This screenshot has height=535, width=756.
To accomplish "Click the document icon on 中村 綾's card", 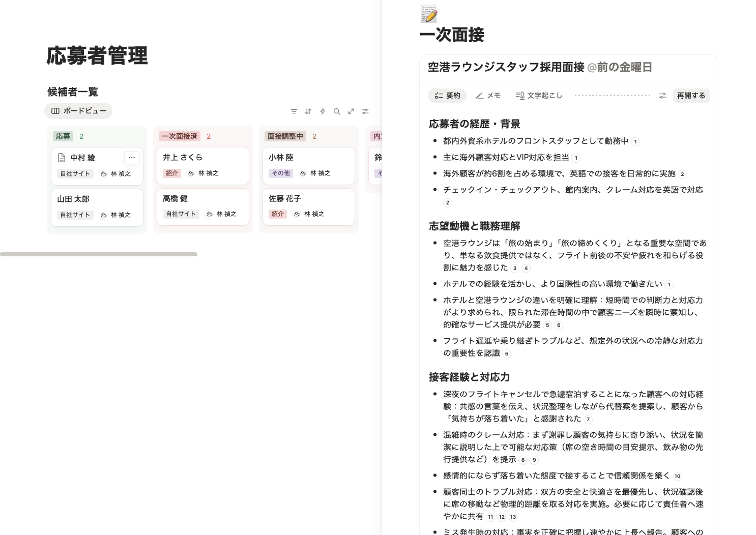I will (x=61, y=158).
